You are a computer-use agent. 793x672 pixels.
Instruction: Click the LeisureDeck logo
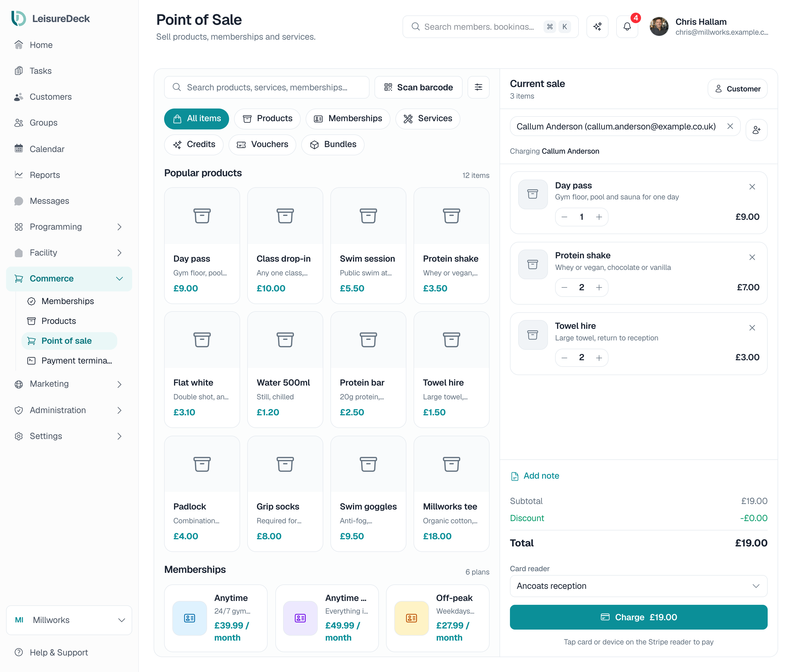(50, 18)
